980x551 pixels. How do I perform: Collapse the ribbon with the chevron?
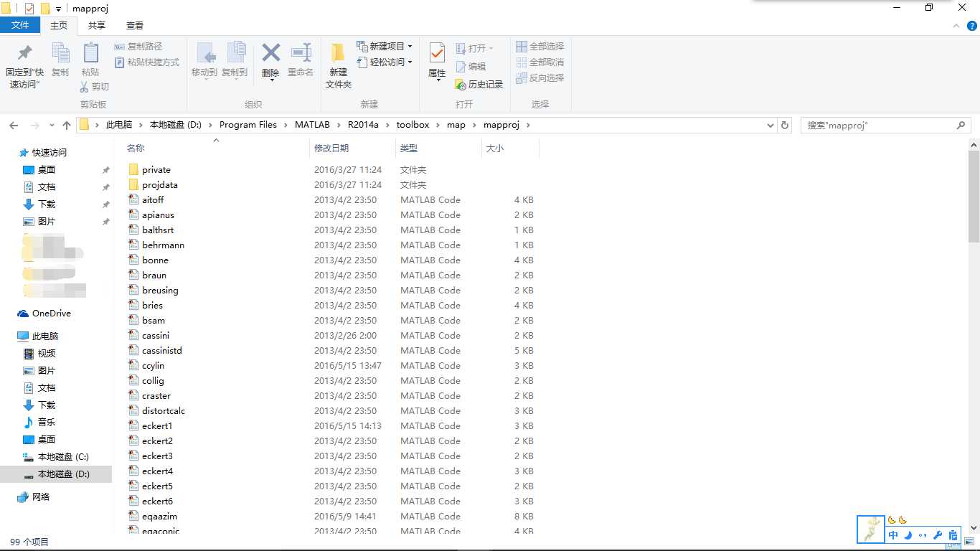point(956,26)
